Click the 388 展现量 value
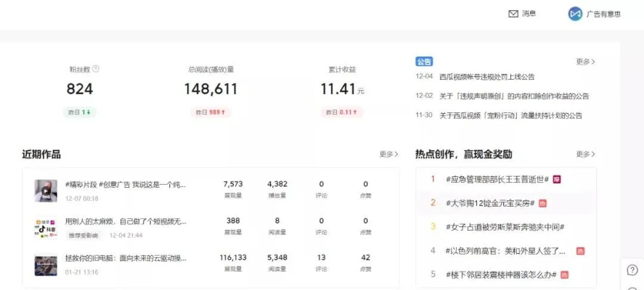 point(233,220)
